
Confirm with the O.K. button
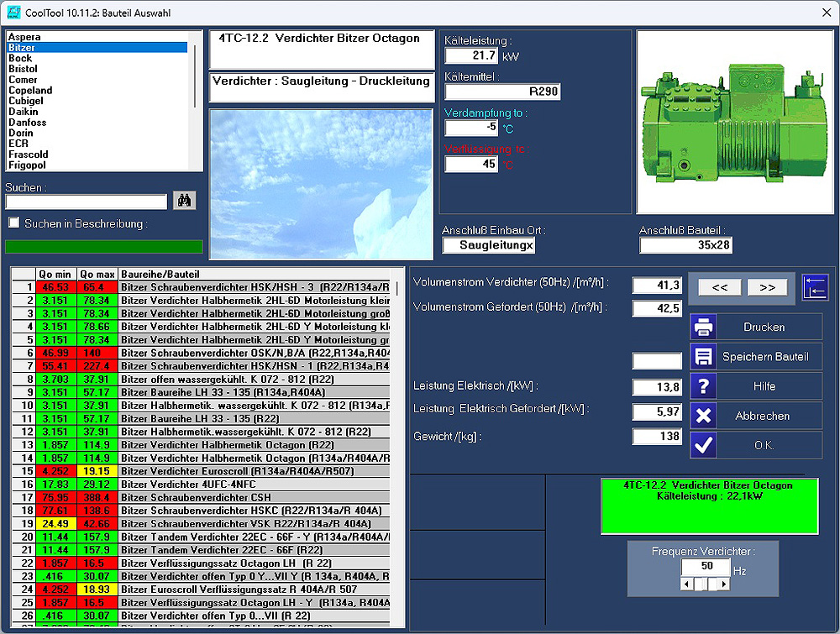(x=757, y=445)
